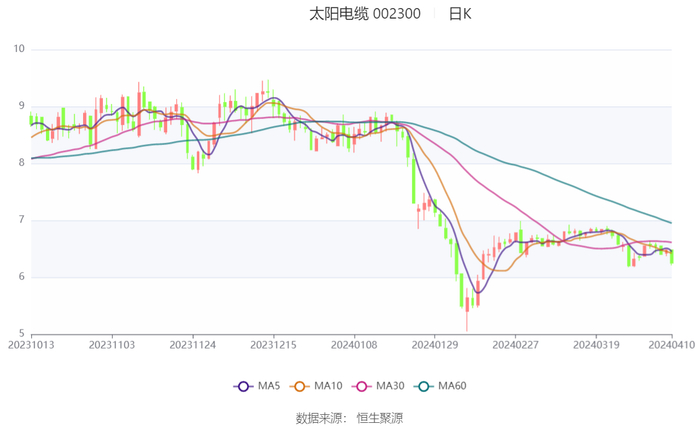The height and width of the screenshot is (426, 700).
Task: Click the 20240410 date axis label
Action: (x=670, y=345)
